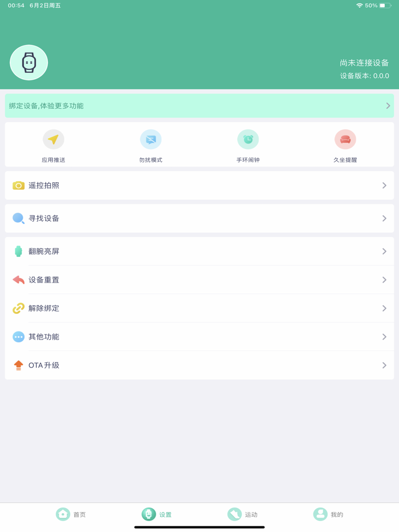
Task: Open 勿扰模式 do-not-disturb icon
Action: [x=151, y=140]
